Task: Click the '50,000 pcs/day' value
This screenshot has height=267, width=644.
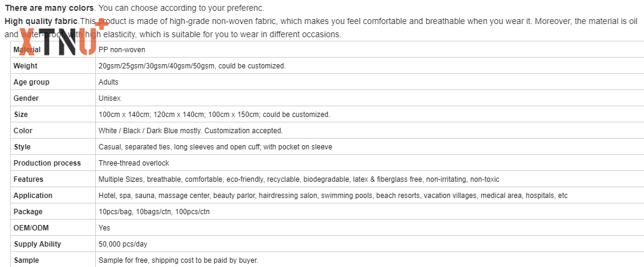Action: (x=123, y=244)
